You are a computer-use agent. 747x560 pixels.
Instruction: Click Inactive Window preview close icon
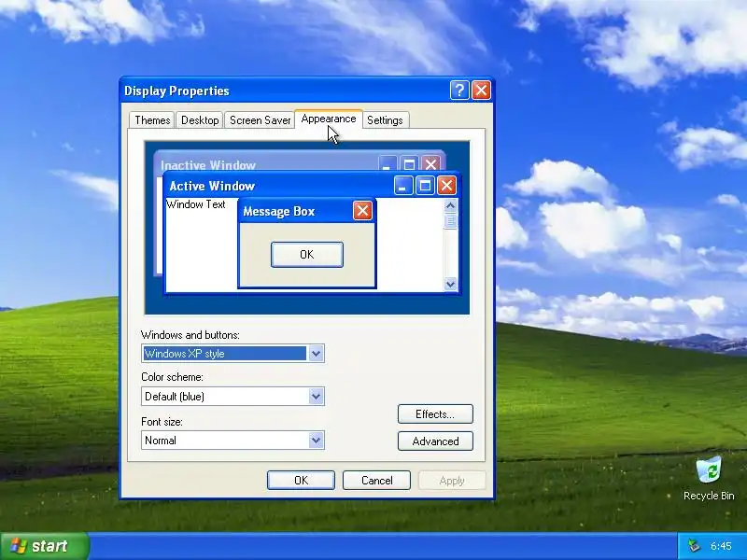(x=431, y=164)
